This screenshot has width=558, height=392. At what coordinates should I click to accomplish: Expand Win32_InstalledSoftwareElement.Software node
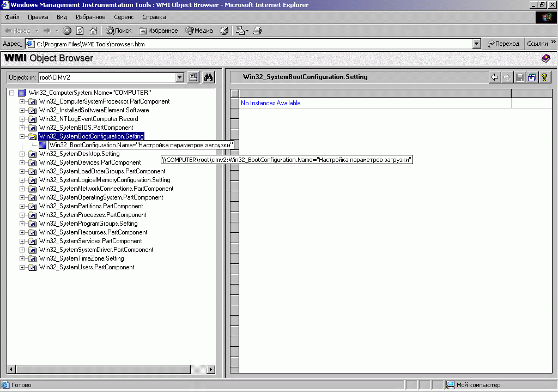tap(22, 110)
